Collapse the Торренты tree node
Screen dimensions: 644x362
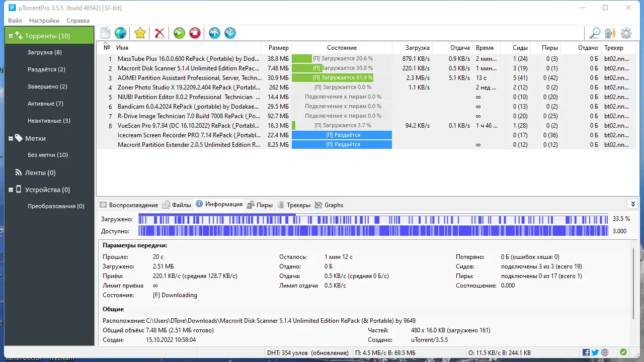coord(11,36)
